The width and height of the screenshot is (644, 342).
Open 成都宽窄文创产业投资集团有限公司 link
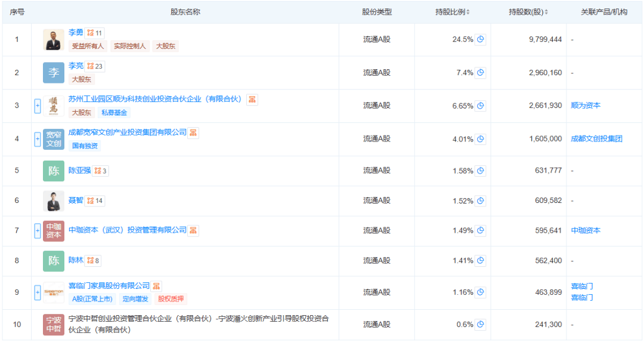(128, 133)
